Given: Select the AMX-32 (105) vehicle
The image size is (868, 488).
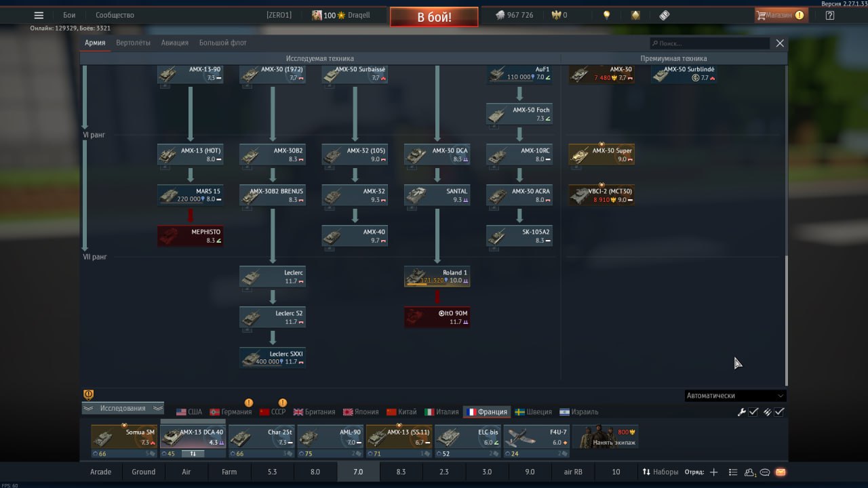Looking at the screenshot, I should point(355,155).
